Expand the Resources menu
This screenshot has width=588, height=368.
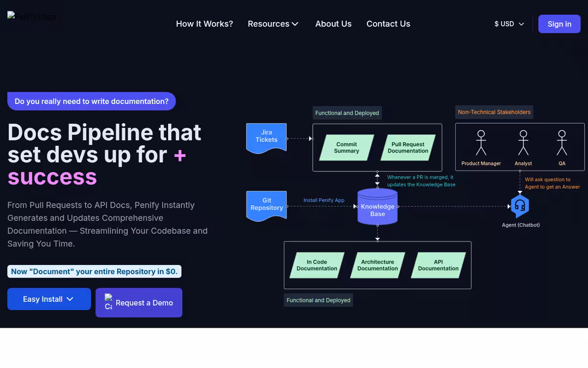point(273,24)
